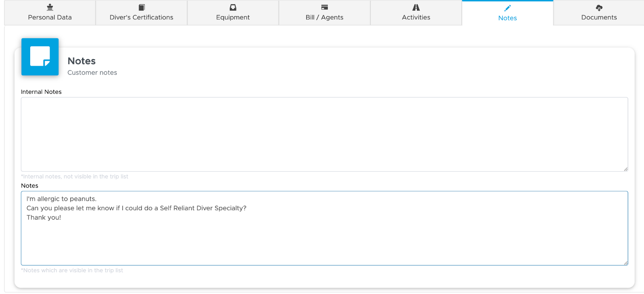The height and width of the screenshot is (294, 644).
Task: Click the Diver's Certifications book icon
Action: point(142,7)
